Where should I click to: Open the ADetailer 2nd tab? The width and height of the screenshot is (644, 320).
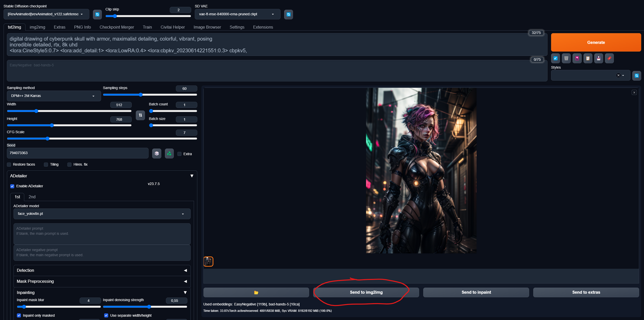coord(32,197)
